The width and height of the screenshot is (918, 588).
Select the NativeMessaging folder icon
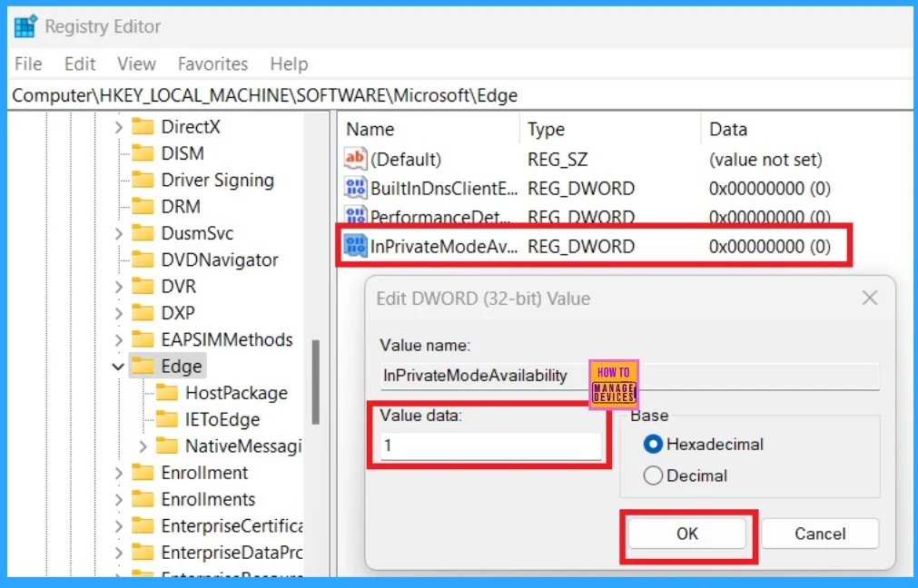(167, 446)
